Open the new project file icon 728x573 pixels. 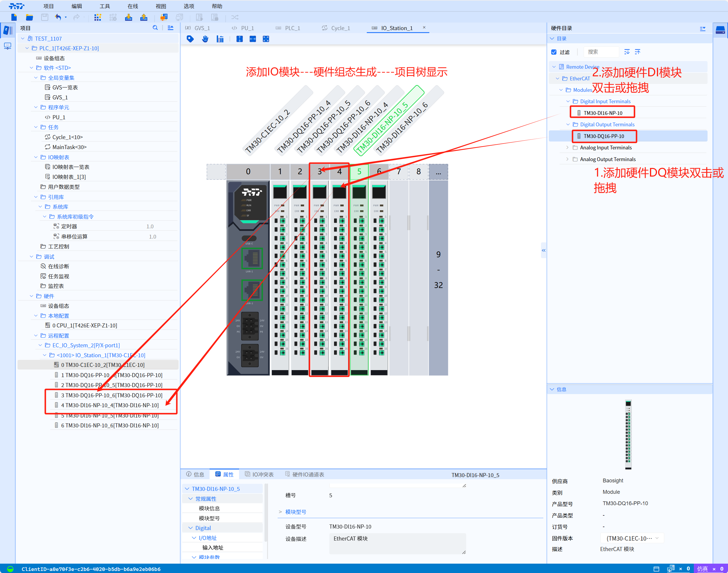(x=14, y=18)
